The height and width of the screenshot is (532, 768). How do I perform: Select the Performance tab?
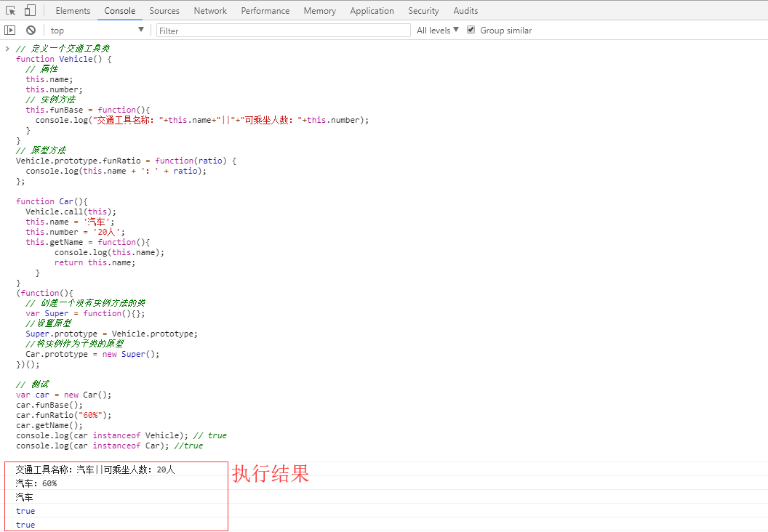(x=265, y=11)
